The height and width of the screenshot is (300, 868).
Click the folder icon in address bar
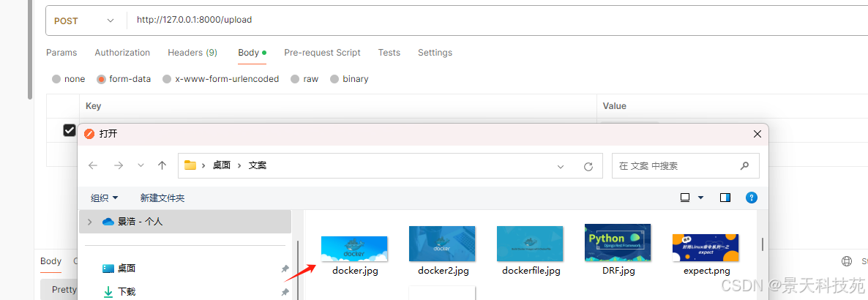190,165
